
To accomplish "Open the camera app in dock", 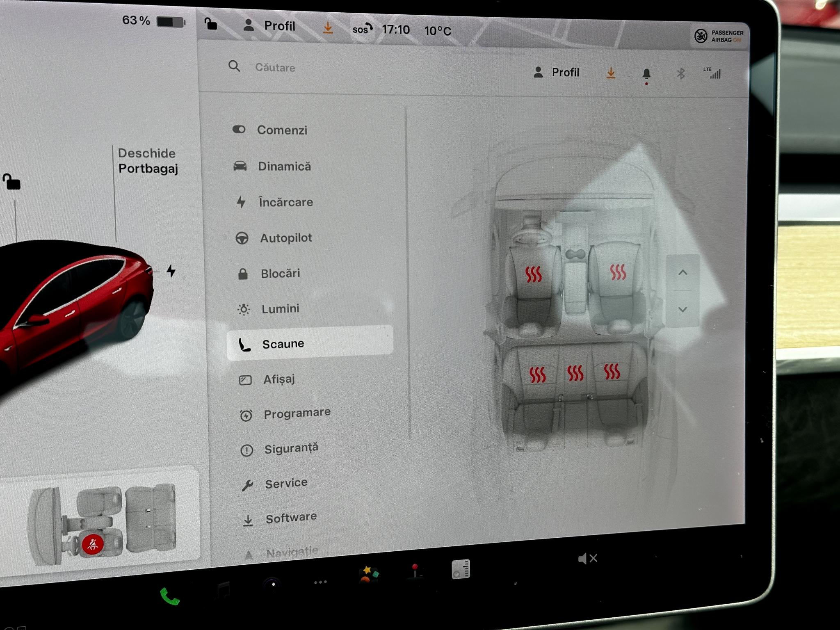I will pos(272,584).
